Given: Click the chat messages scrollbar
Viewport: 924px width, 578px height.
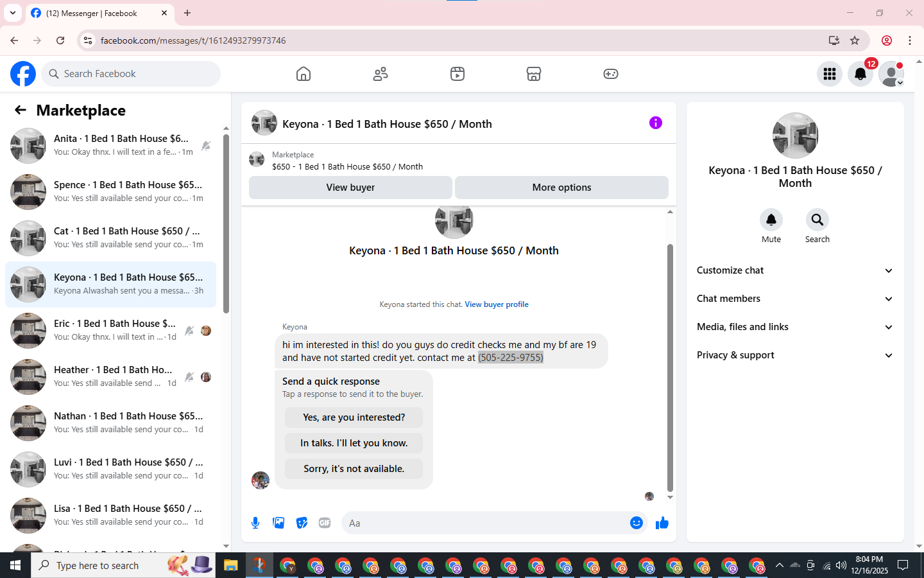Looking at the screenshot, I should 670,367.
